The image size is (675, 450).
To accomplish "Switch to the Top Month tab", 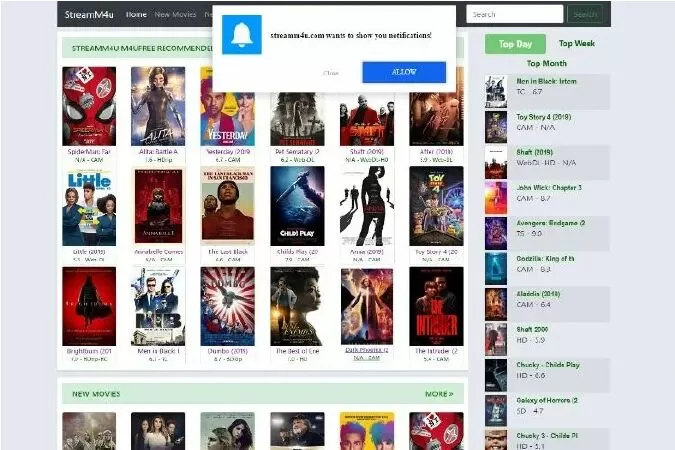I will click(x=547, y=63).
